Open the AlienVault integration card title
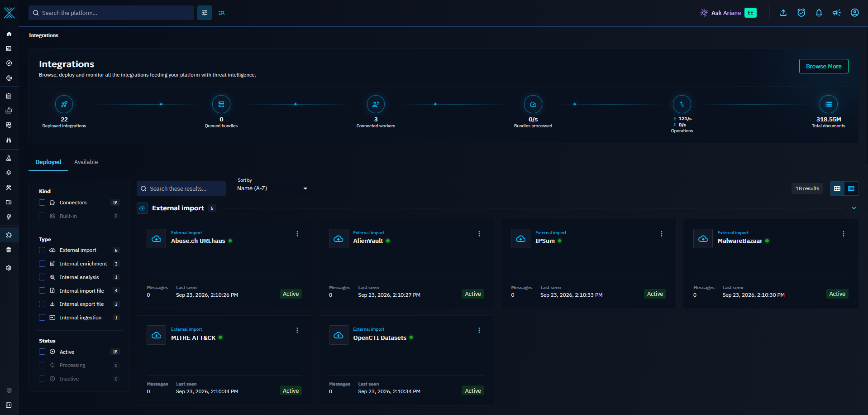Viewport: 868px width, 415px height. click(368, 241)
